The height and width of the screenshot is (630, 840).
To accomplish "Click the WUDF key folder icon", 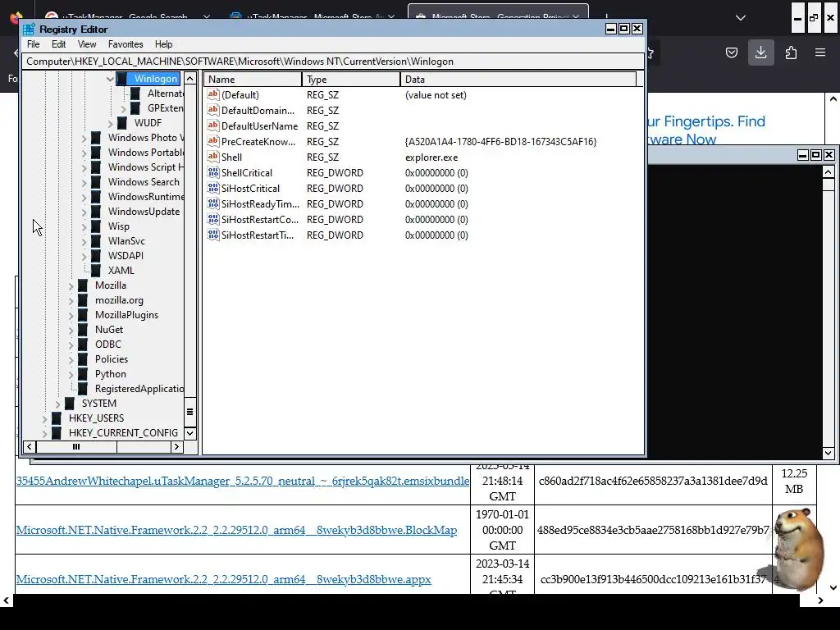I will (x=122, y=123).
